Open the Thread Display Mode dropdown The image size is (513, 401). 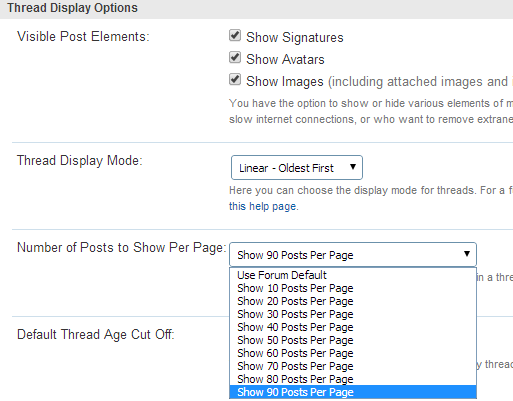(297, 167)
